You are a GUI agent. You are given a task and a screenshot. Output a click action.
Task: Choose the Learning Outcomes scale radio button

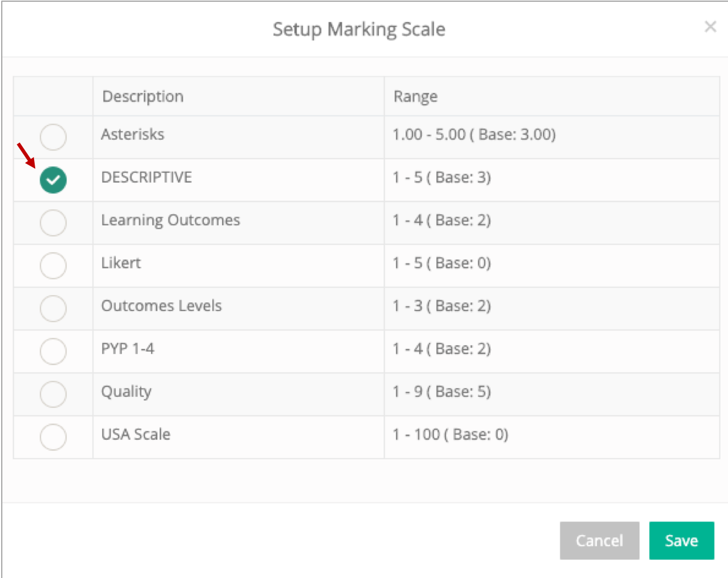[x=53, y=223]
